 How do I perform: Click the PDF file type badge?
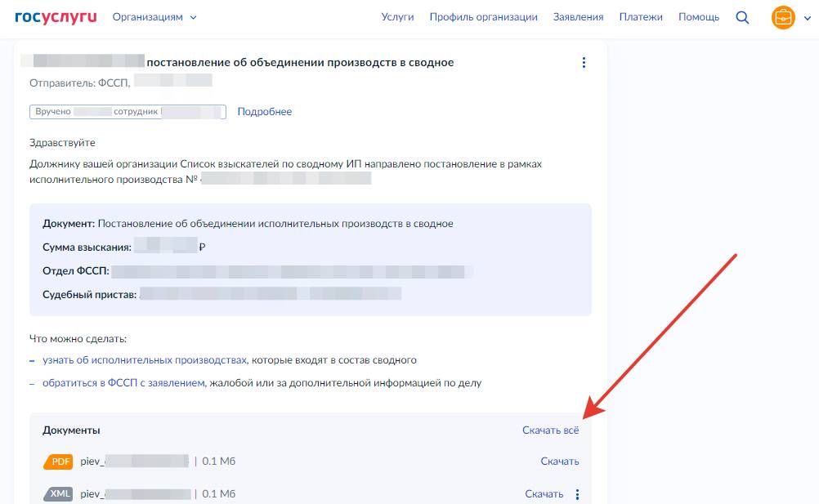point(59,462)
